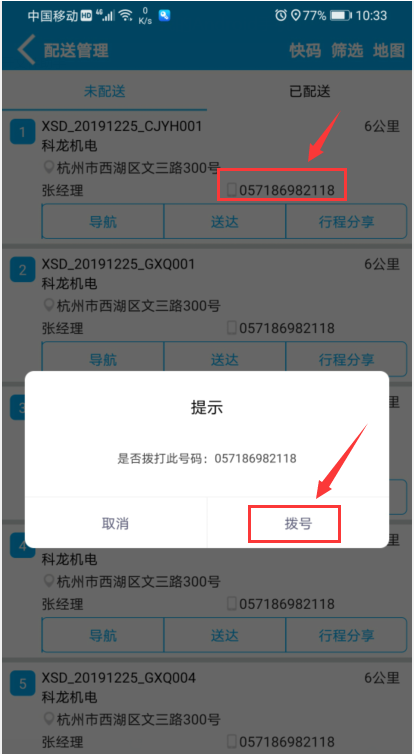Open the 地图 map view

coord(389,50)
